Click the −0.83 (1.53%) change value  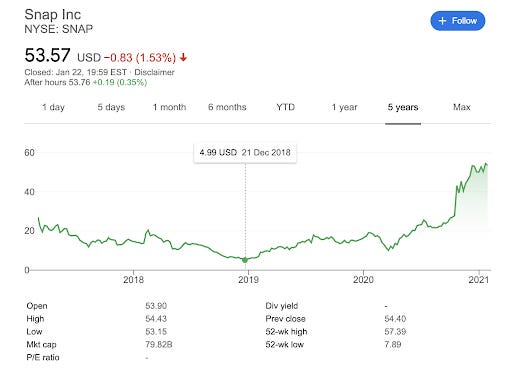140,58
